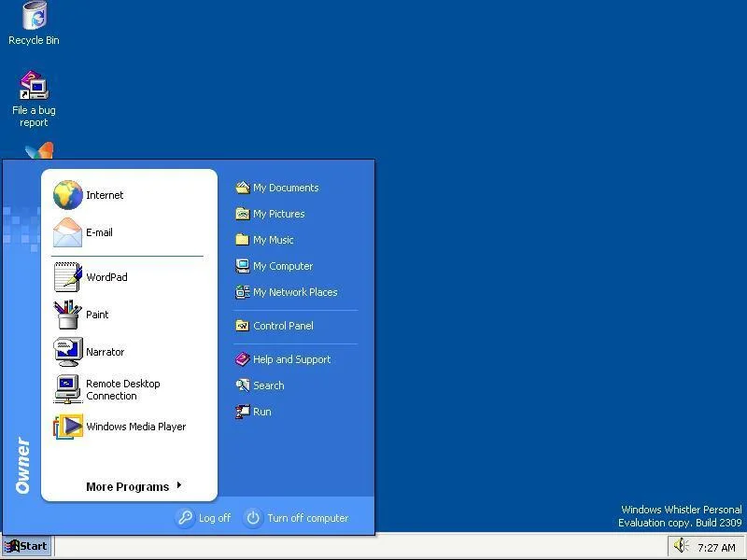
Task: Click the Start button
Action: [27, 546]
